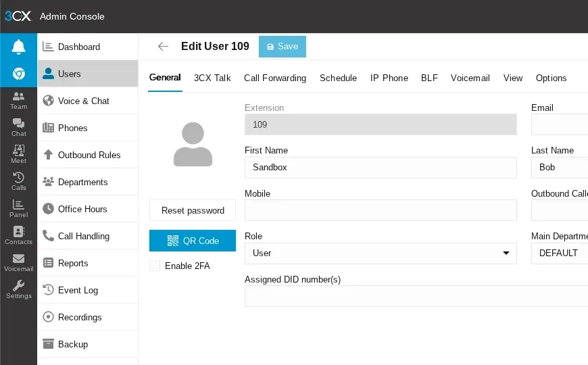Open the Chrome extension icon in sidebar

coord(18,74)
